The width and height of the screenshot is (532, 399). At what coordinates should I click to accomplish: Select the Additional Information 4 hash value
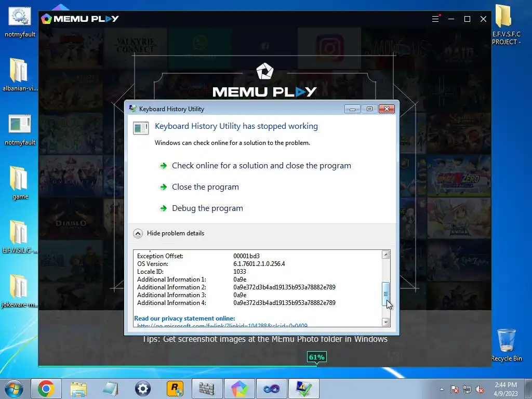tap(284, 303)
